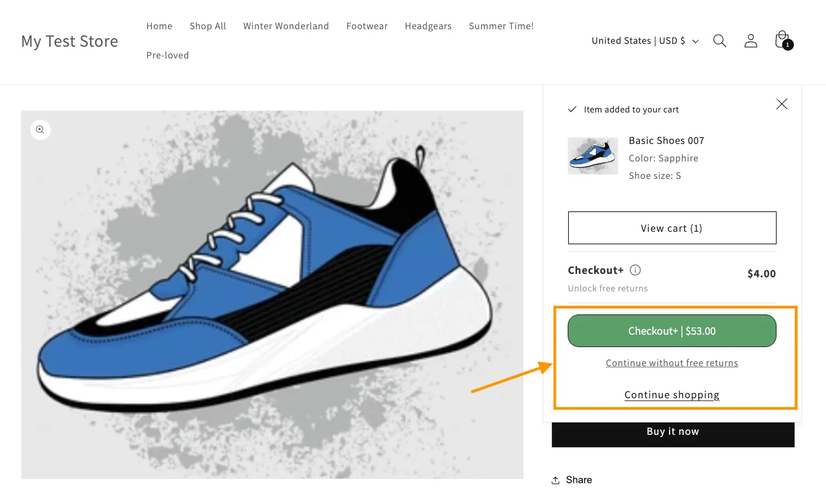Click the Checkout+ info icon

click(635, 270)
